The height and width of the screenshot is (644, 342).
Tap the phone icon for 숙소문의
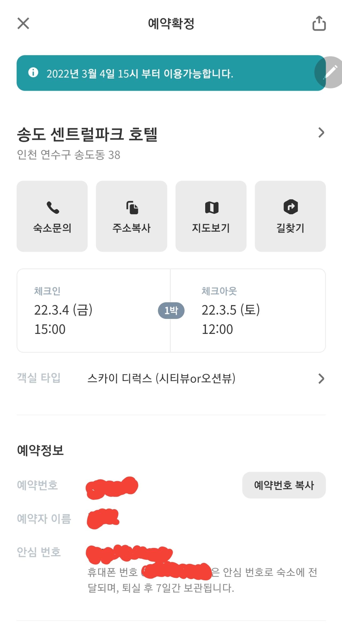point(53,208)
